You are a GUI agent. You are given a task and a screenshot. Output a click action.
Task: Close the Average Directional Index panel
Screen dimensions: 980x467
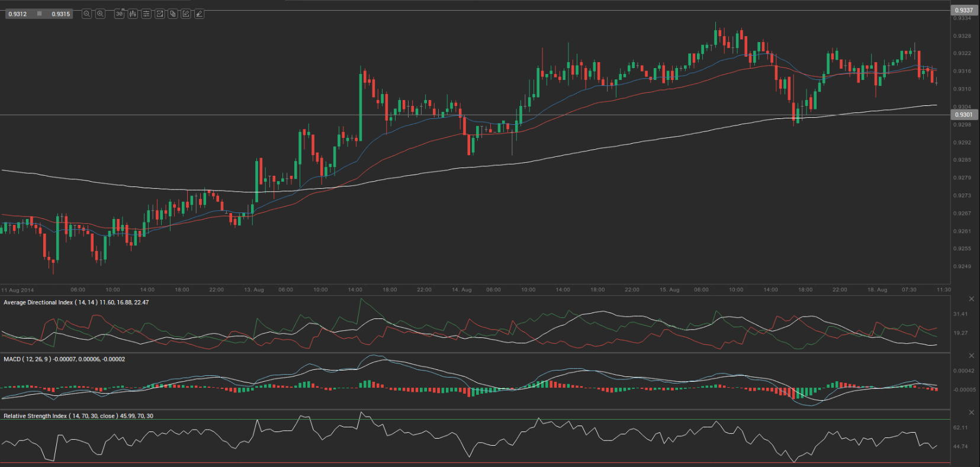tap(971, 299)
